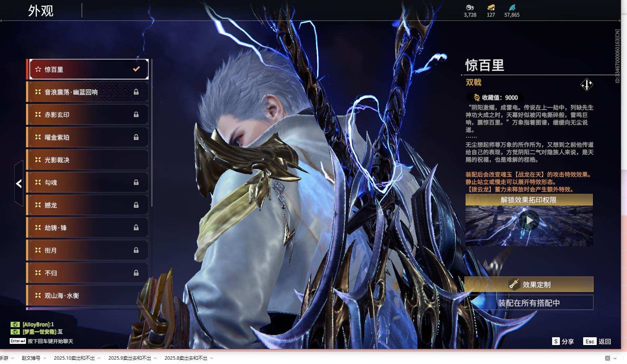Screen dimensions: 627x364
Task: Toggle the equipped checkmark on 惊百里
Action: click(136, 69)
